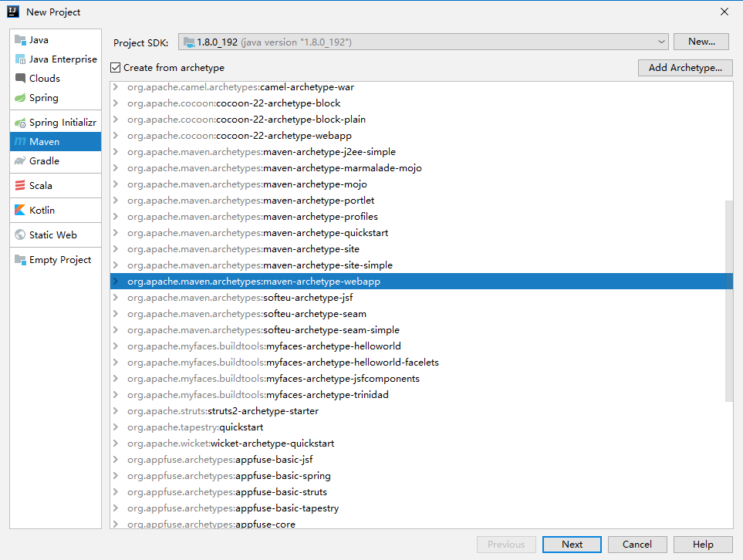Expand the maven-archetype-quickstart node
743x560 pixels.
(x=115, y=233)
